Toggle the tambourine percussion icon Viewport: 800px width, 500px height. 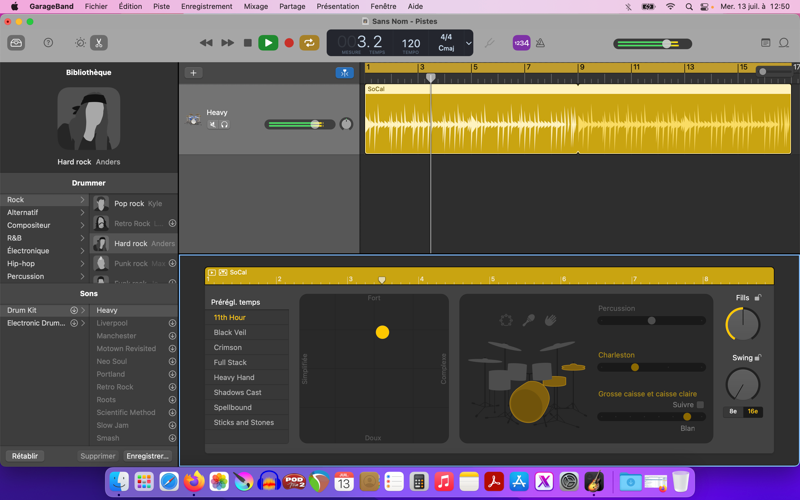pos(506,320)
